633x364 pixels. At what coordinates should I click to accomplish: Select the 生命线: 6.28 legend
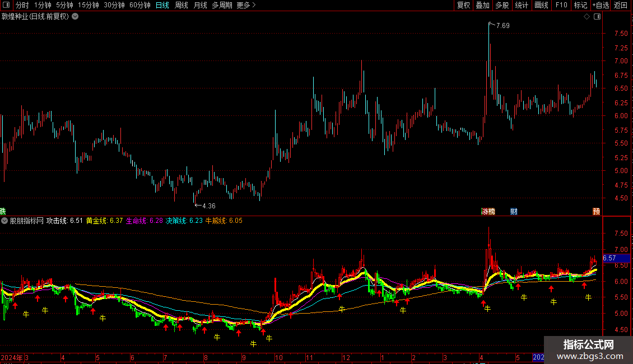[144, 221]
